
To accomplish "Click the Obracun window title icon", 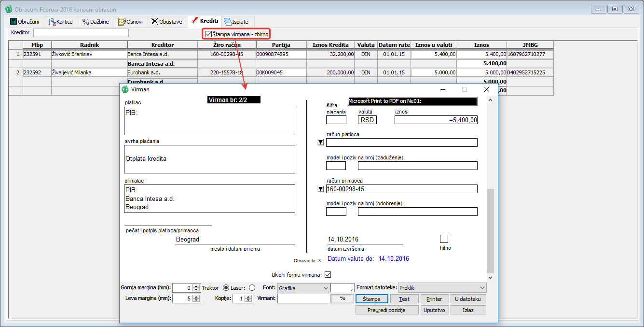I will 8,9.
